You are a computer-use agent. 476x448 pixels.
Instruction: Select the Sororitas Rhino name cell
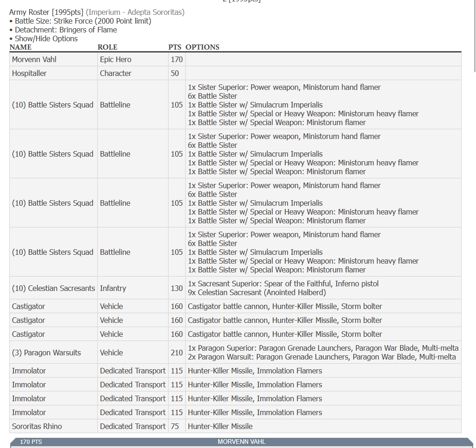[x=53, y=426]
